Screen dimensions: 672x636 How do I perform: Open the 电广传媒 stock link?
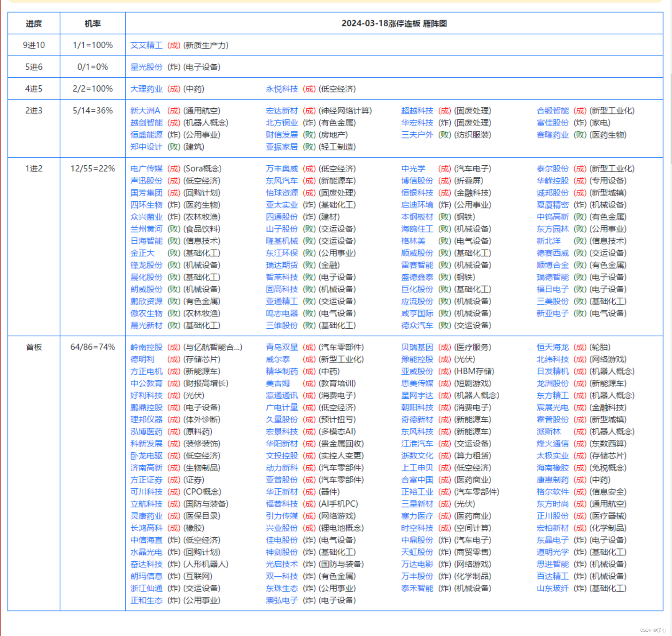point(146,169)
